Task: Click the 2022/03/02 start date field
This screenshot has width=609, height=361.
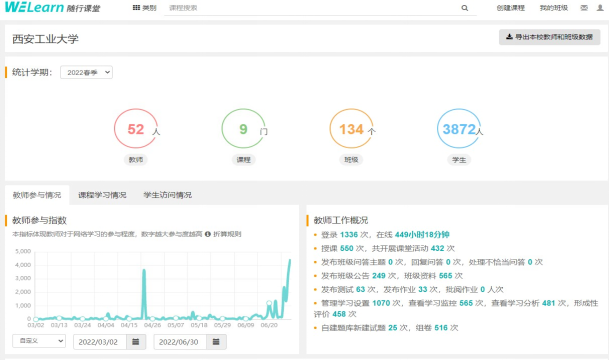Action: tap(100, 342)
